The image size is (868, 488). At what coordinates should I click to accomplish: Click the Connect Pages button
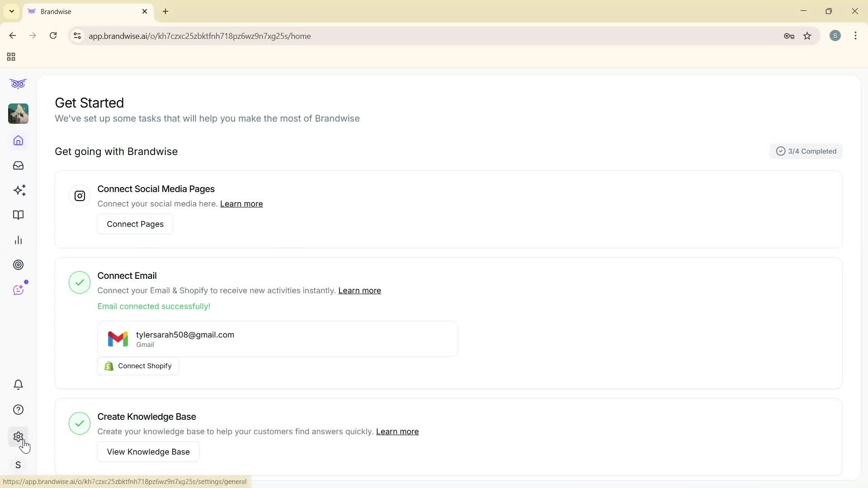point(135,224)
